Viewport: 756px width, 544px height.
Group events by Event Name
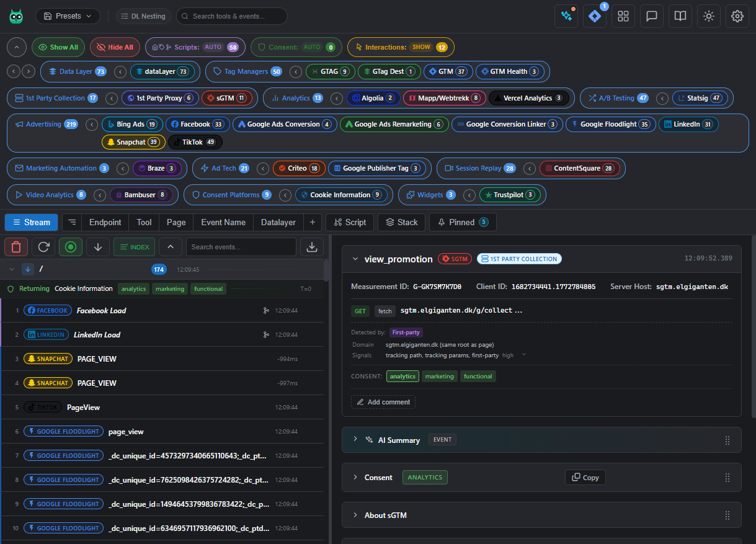pyautogui.click(x=223, y=222)
